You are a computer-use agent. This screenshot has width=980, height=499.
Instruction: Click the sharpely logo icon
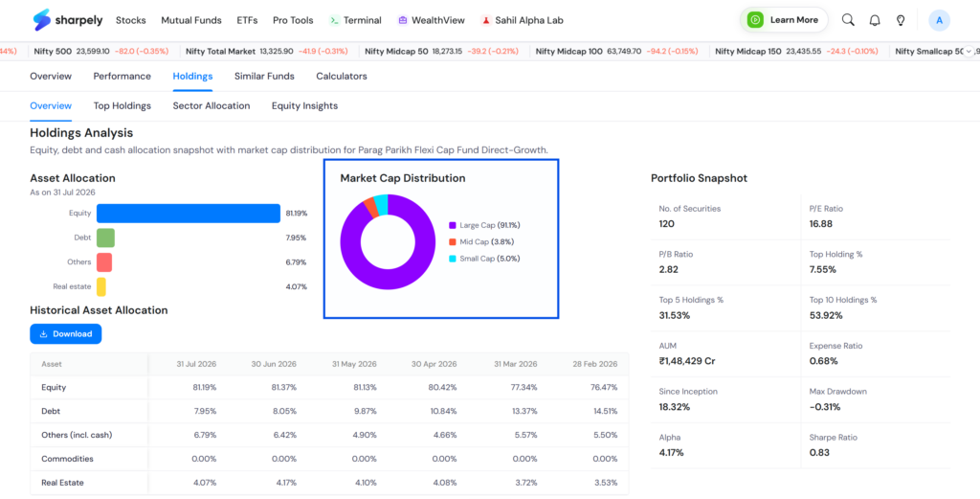point(41,20)
